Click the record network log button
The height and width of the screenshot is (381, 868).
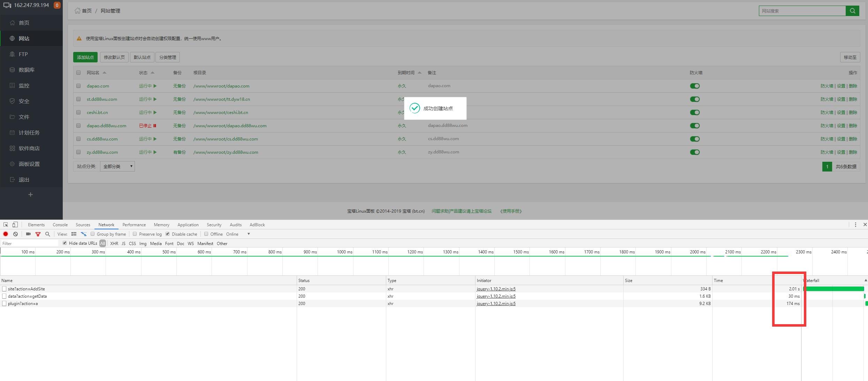coord(6,234)
